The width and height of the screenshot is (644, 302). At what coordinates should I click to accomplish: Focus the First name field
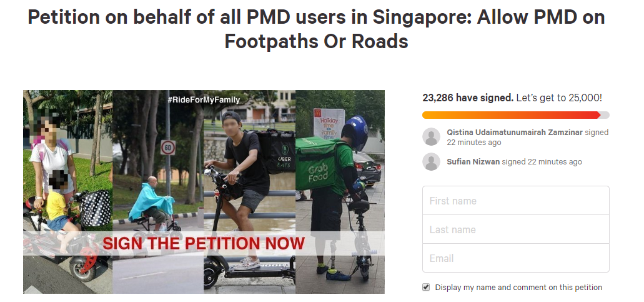click(x=516, y=201)
